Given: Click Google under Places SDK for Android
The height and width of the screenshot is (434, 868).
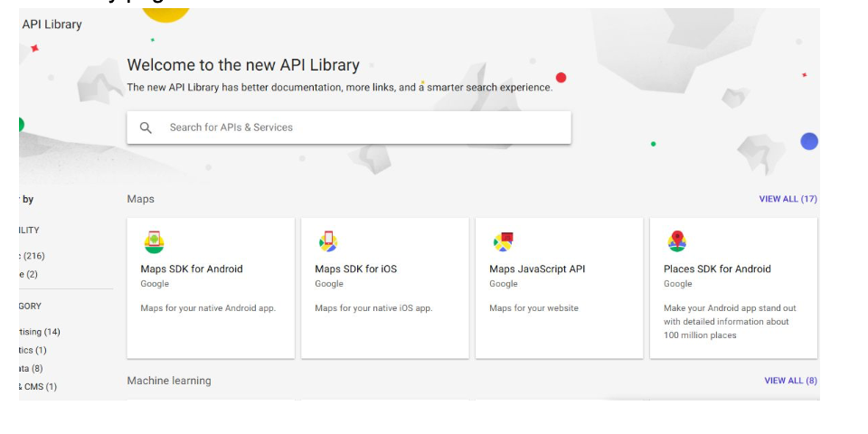Looking at the screenshot, I should click(677, 284).
